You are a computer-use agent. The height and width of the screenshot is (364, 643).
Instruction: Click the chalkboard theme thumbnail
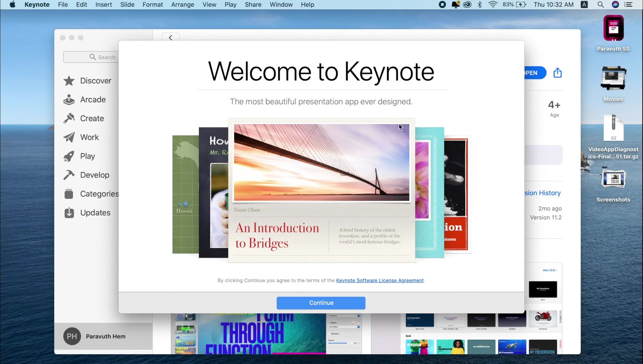tap(213, 192)
